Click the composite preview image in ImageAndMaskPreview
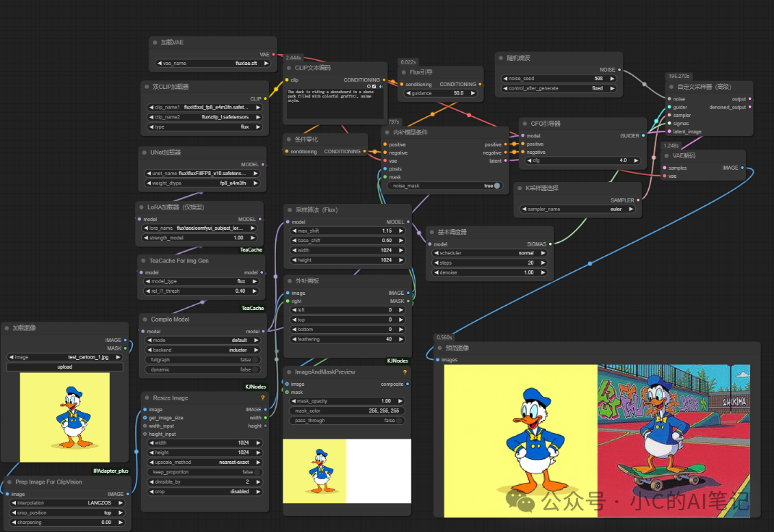 click(x=347, y=471)
